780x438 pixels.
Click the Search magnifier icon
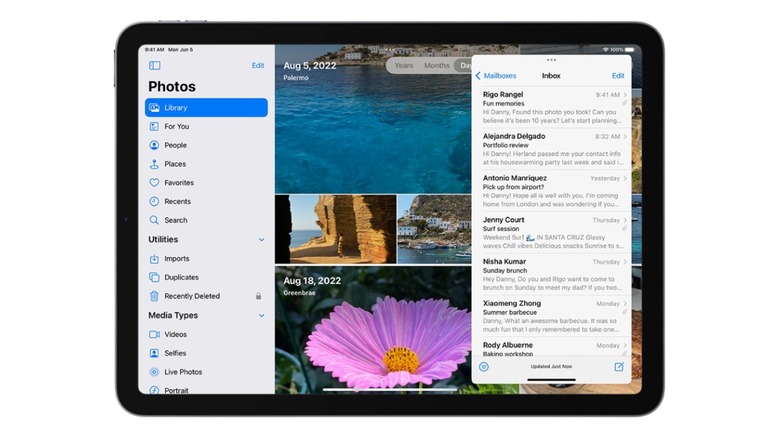154,220
